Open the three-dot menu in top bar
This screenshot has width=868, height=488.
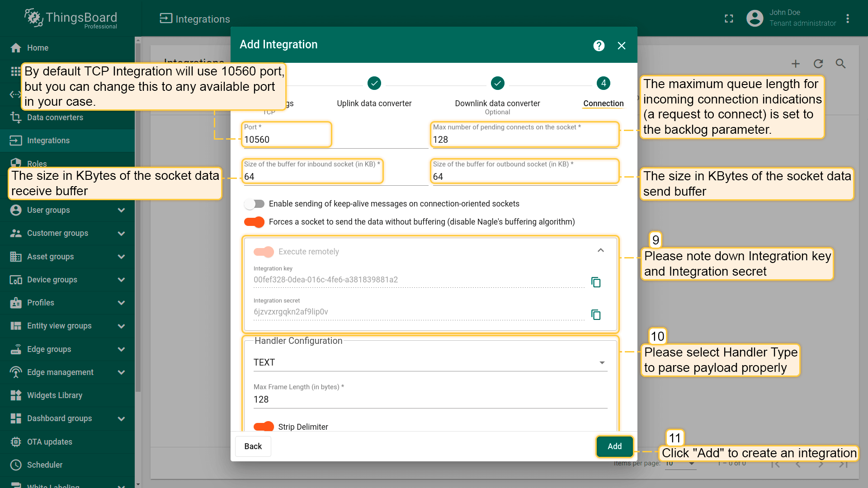coord(848,19)
